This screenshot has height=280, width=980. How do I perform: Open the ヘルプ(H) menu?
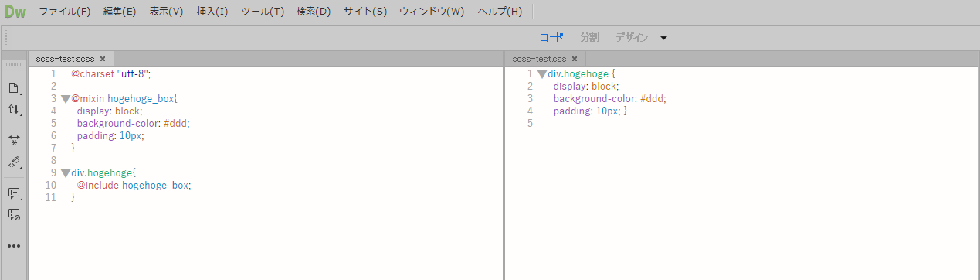point(500,12)
